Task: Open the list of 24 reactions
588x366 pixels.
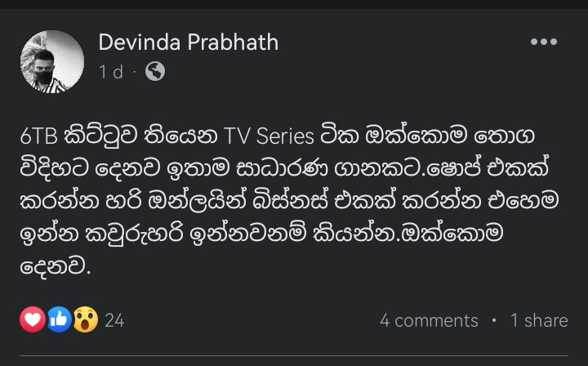Action: (114, 320)
